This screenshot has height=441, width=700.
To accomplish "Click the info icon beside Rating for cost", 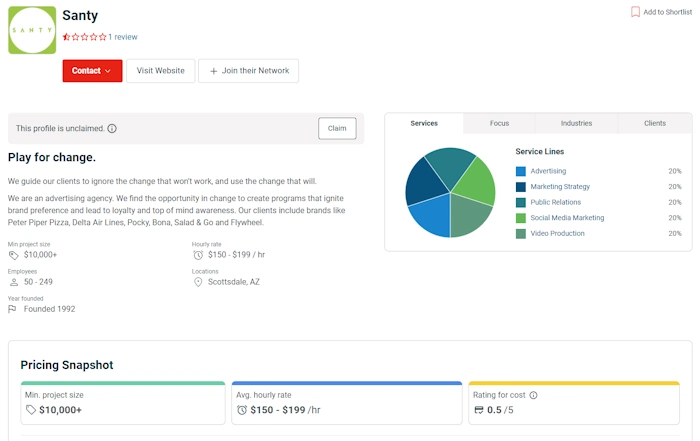I will pyautogui.click(x=533, y=395).
